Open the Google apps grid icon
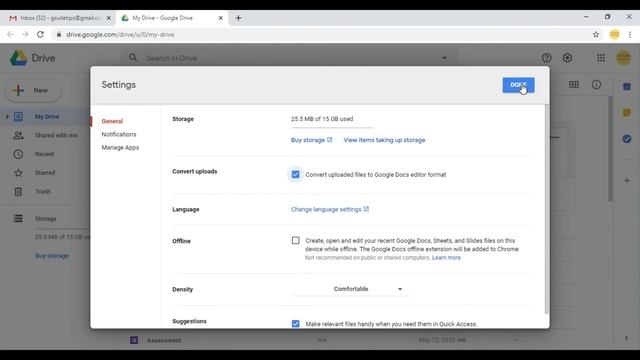Image resolution: width=640 pixels, height=360 pixels. pyautogui.click(x=601, y=58)
